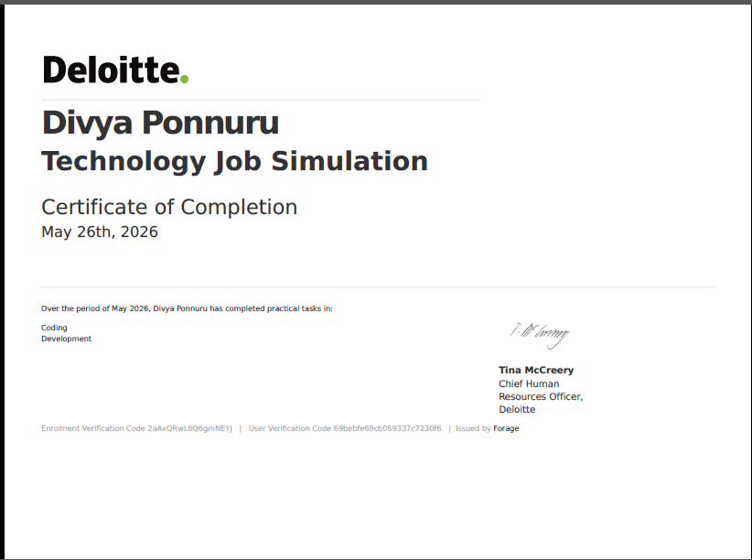Viewport: 752px width, 560px height.
Task: Click Tina McCreery's signature image
Action: click(540, 336)
